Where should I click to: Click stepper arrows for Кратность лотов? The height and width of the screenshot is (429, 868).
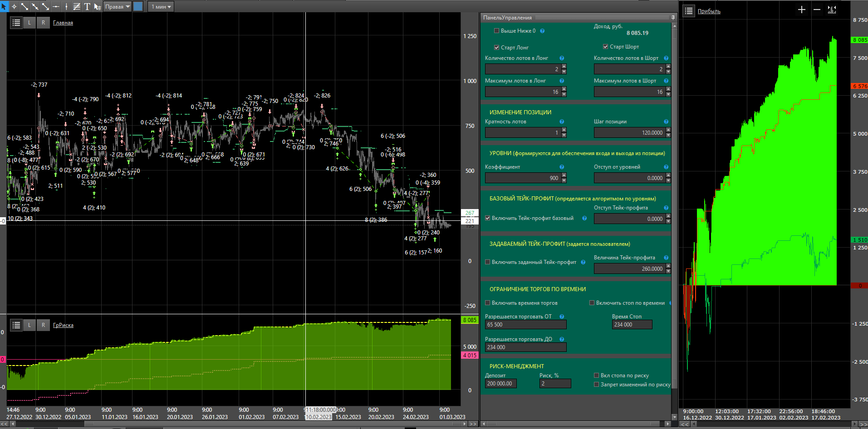click(x=564, y=132)
